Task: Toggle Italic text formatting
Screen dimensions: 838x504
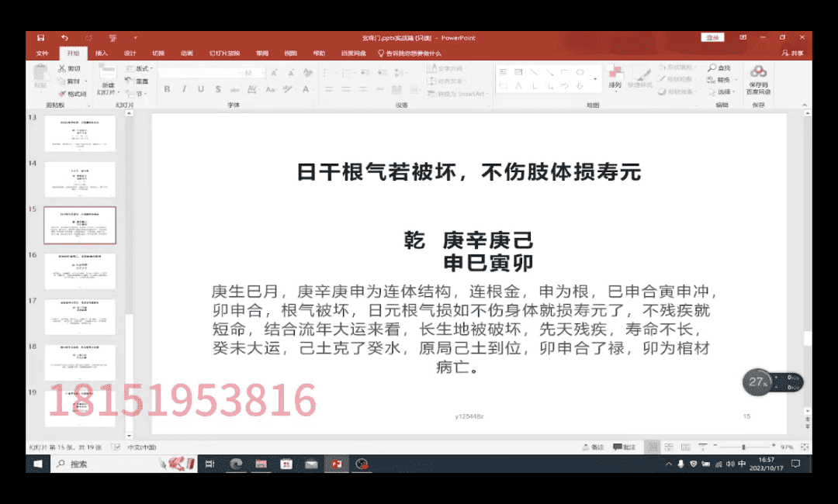Action: click(184, 89)
